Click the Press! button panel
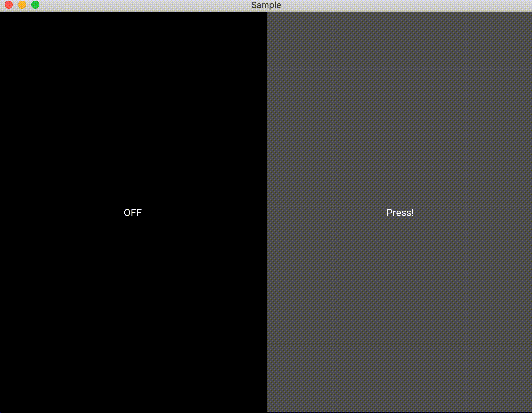 [399, 212]
